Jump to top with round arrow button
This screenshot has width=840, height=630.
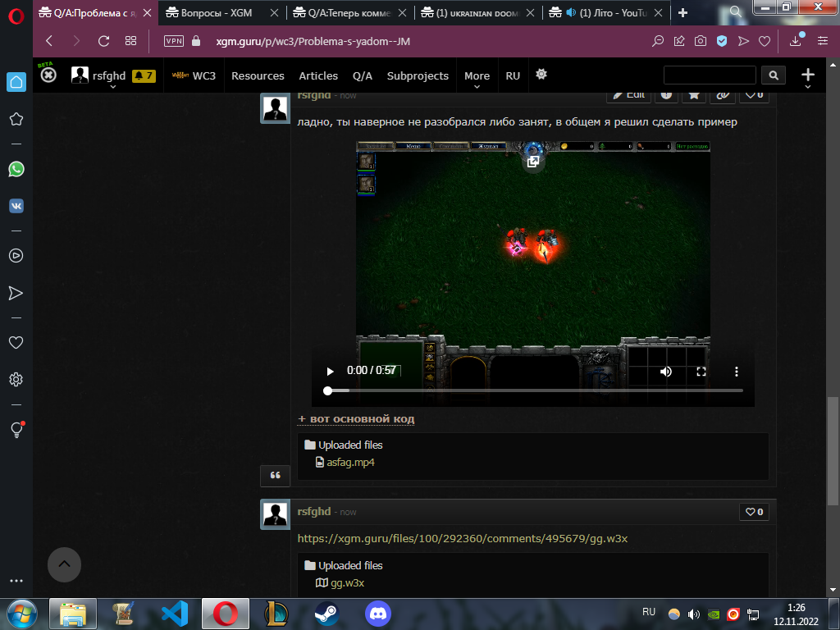click(x=64, y=564)
